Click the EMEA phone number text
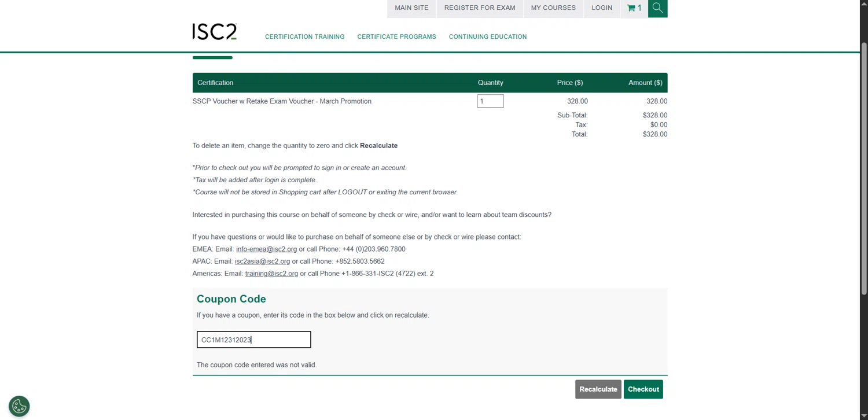This screenshot has height=420, width=868. 374,249
